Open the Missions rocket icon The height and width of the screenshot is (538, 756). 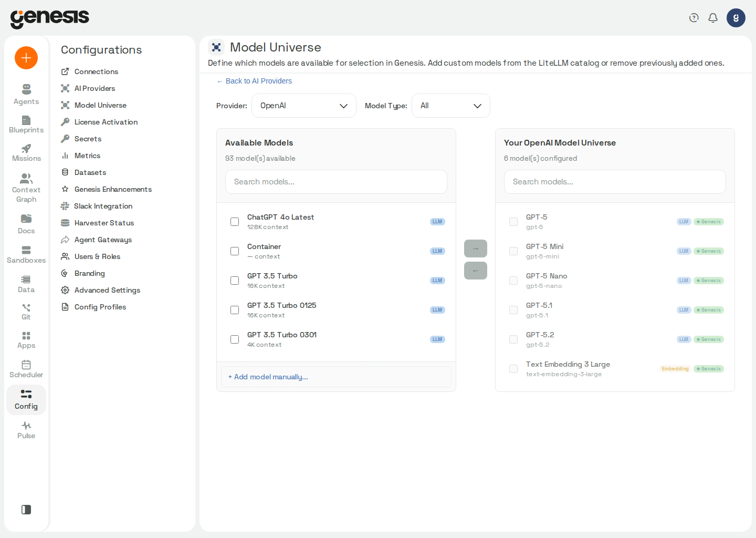(26, 149)
